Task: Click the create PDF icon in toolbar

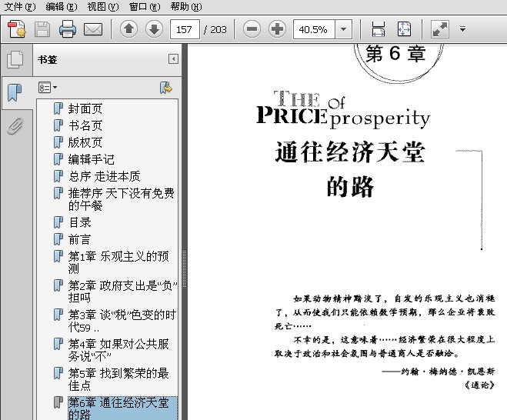Action: (17, 30)
